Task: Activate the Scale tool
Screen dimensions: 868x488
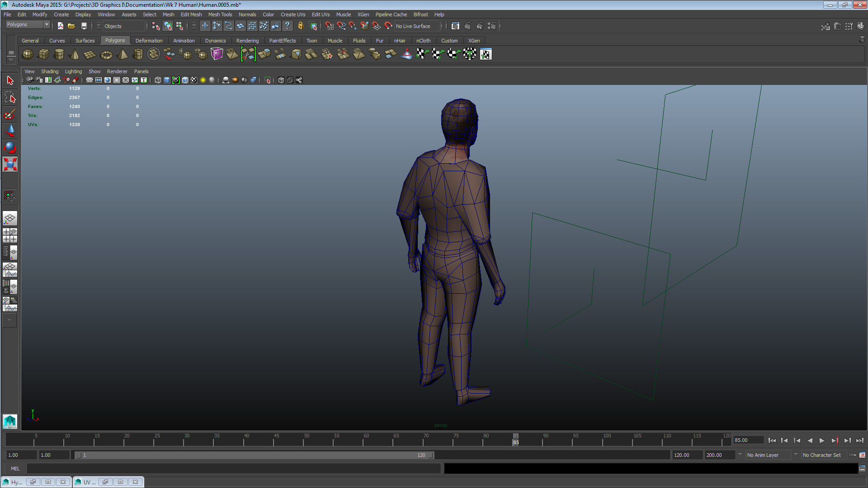Action: click(10, 164)
